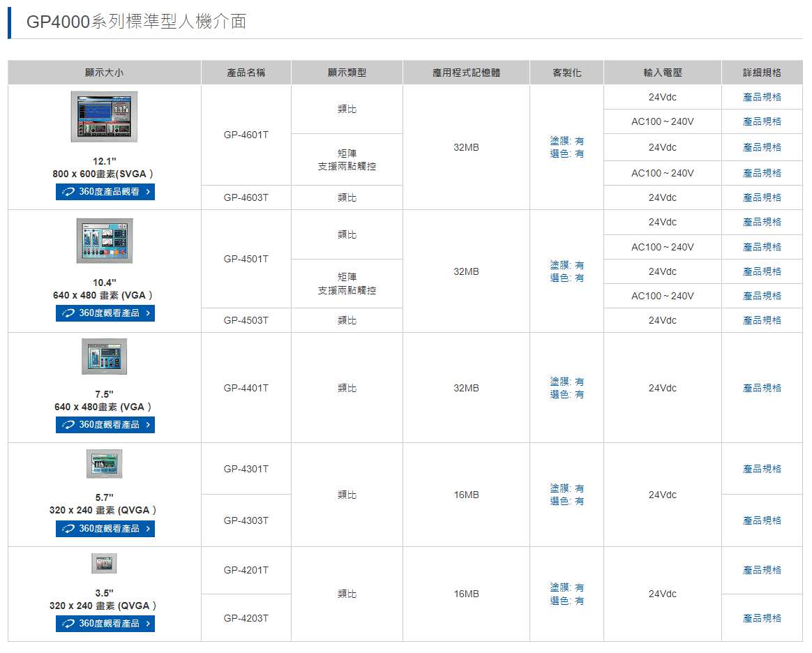The image size is (812, 653).
Task: Click 塗膜/選色 customization link for GP-4401T
Action: pos(566,388)
